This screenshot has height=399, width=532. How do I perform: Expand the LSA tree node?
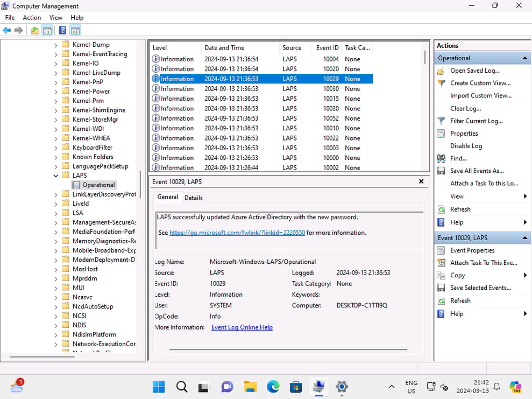click(x=55, y=213)
